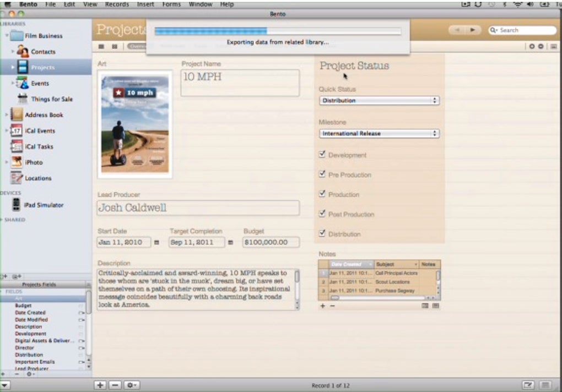Select the Contacts library icon
Viewport: 562px width, 392px height.
click(23, 52)
